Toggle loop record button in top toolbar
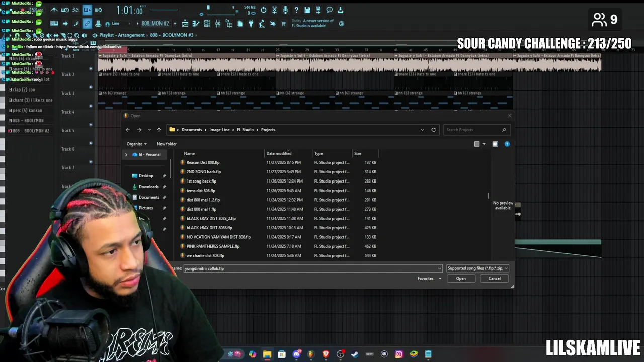This screenshot has width=644, height=362. [98, 10]
